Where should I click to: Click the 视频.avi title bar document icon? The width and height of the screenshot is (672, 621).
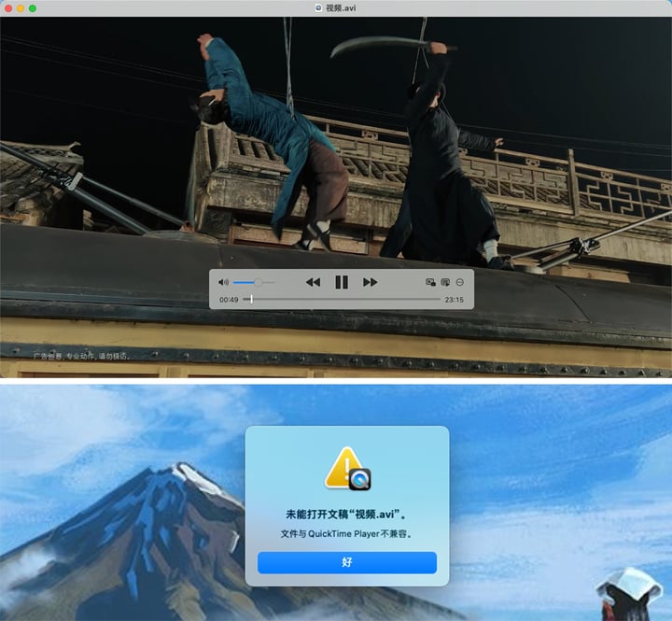(318, 7)
